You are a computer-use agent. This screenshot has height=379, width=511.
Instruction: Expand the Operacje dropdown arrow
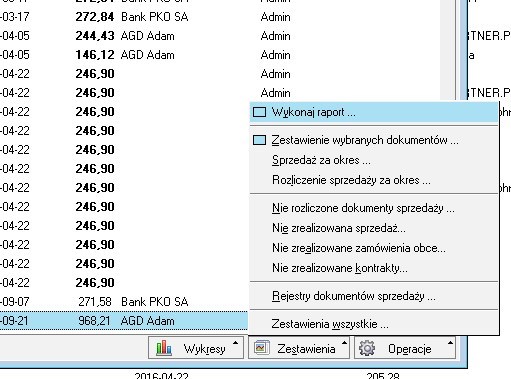450,343
